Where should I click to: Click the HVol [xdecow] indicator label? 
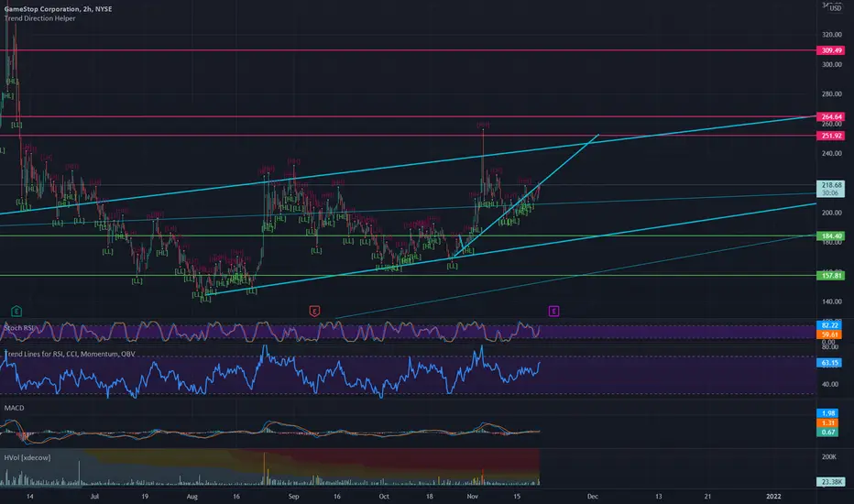27,457
